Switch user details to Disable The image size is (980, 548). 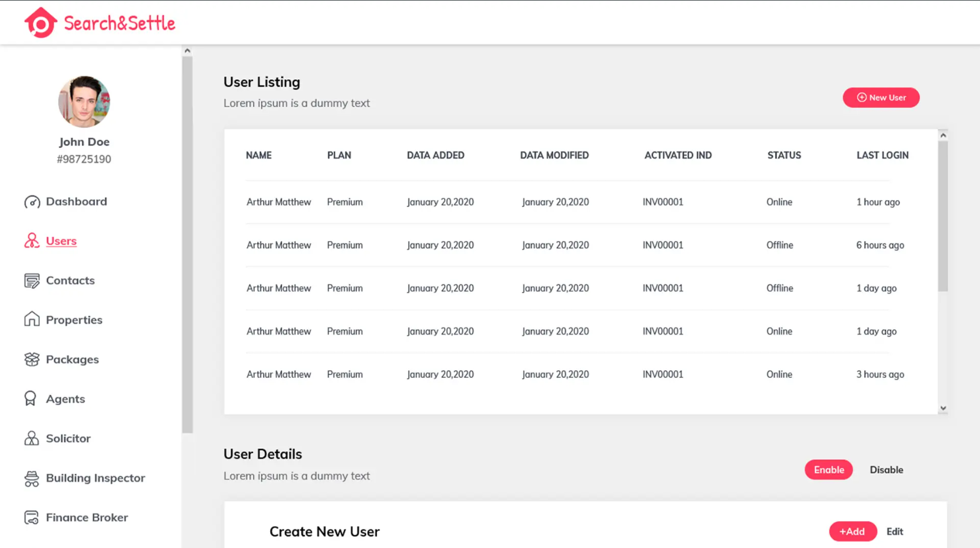point(886,470)
